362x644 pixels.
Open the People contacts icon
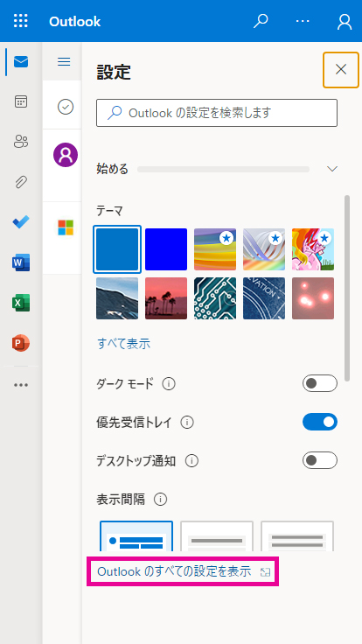coord(20,142)
